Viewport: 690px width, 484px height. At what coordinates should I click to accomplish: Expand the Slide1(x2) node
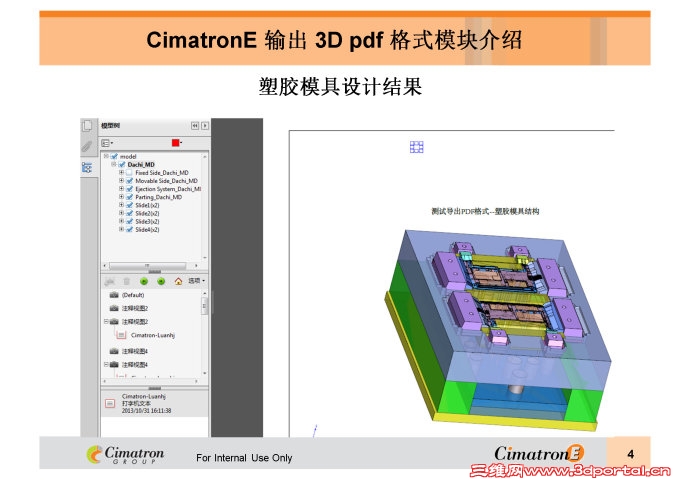point(121,205)
